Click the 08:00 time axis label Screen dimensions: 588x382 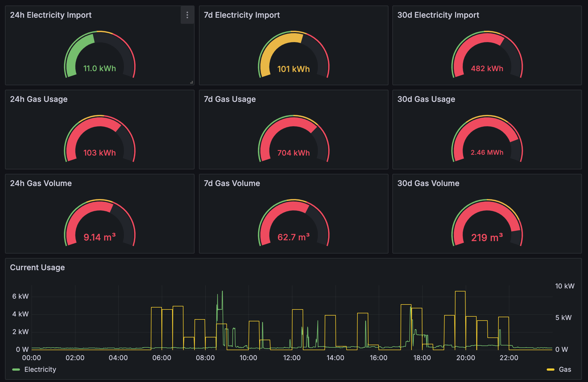[x=205, y=358]
